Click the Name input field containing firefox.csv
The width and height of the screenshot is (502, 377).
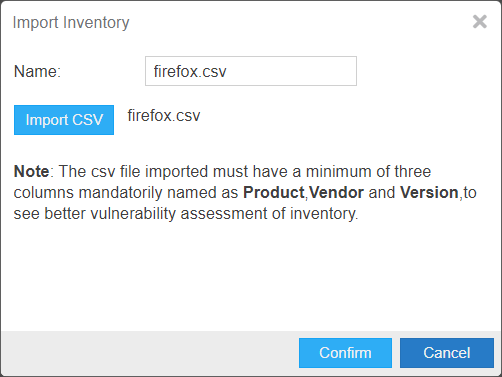tap(251, 71)
